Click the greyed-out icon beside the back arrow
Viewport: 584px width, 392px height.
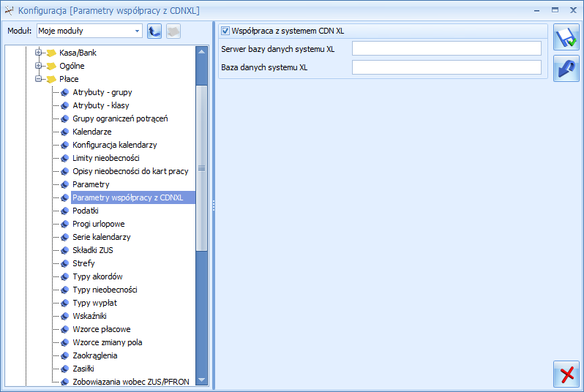click(x=173, y=31)
